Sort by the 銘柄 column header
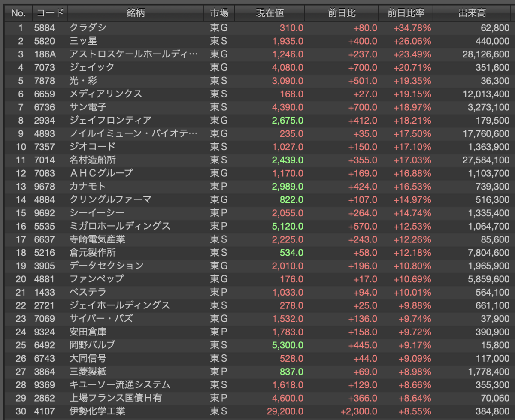The width and height of the screenshot is (515, 420). point(136,13)
